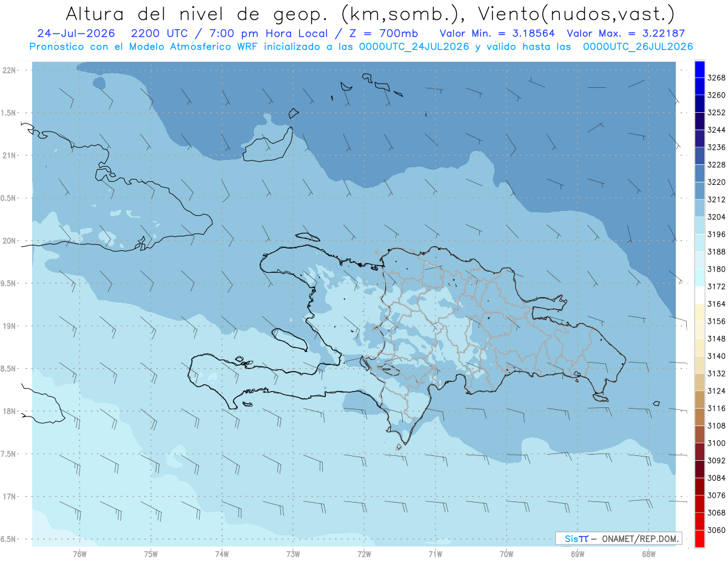Click the longitude label '76W'
728x562 pixels.
click(x=79, y=554)
